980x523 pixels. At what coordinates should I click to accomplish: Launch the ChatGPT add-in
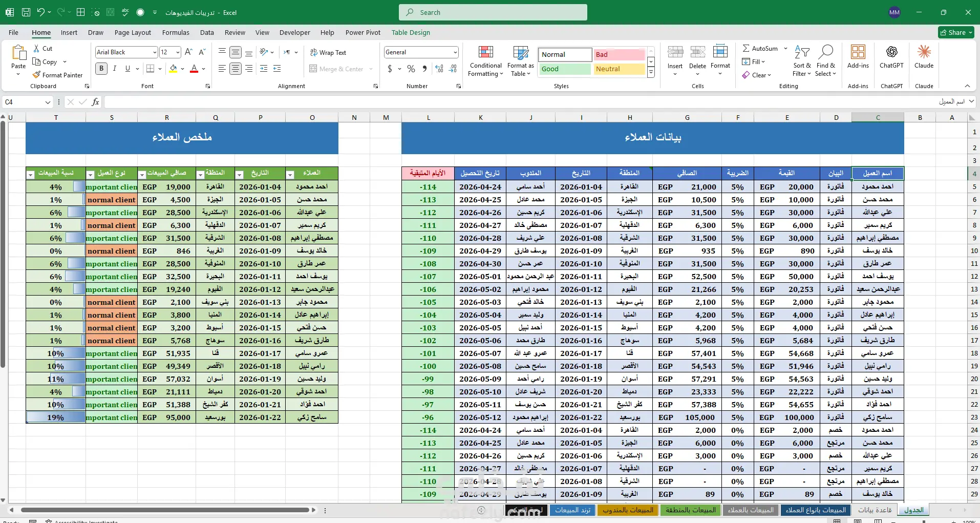point(891,57)
